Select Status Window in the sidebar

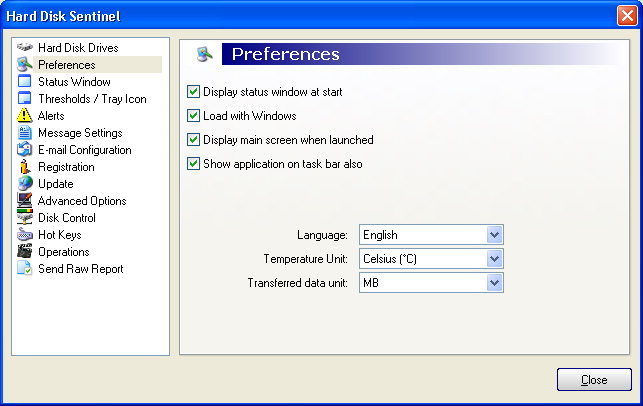coord(74,82)
